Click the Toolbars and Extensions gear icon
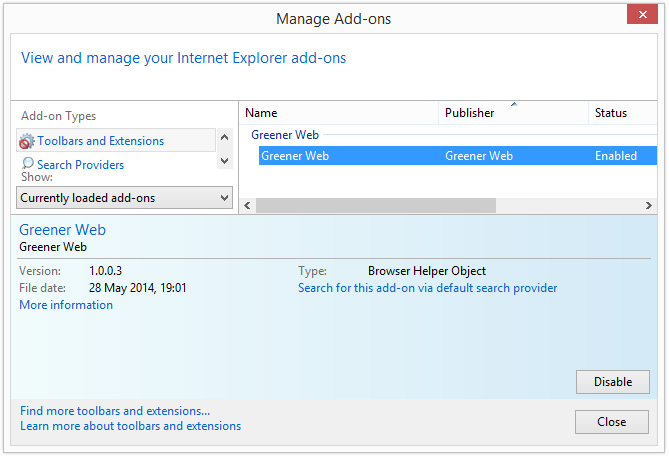Viewport: 669px width, 456px height. [26, 141]
